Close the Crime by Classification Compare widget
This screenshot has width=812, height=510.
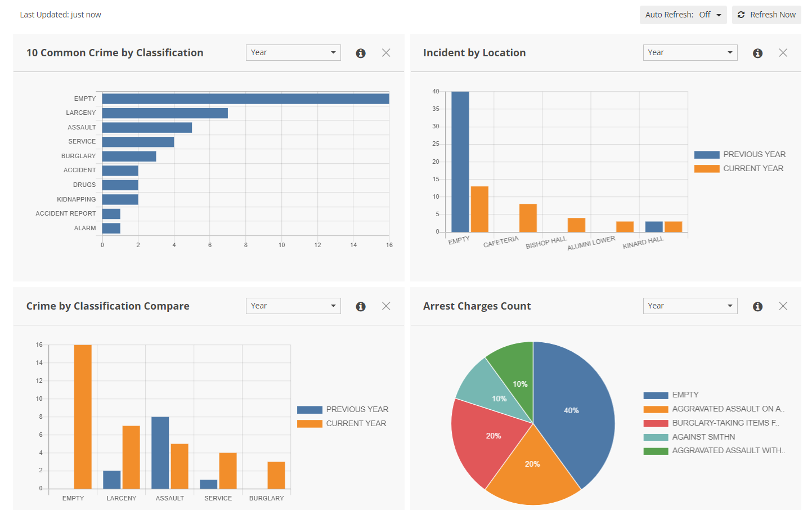386,306
